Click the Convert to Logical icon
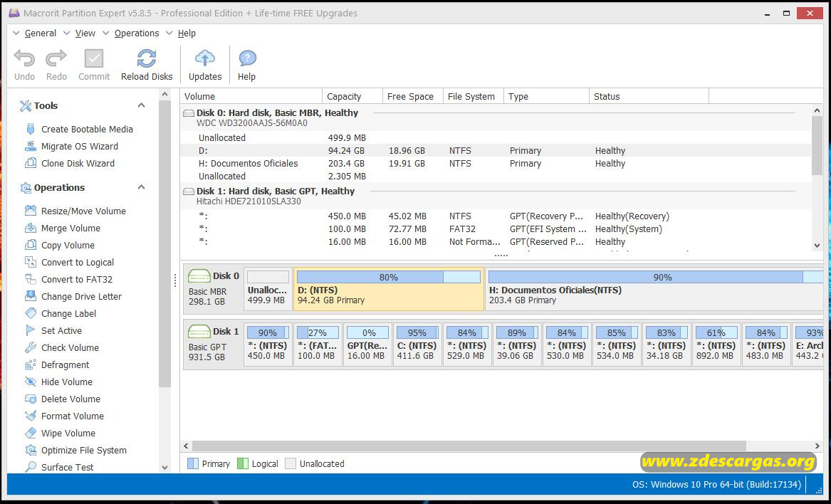Image resolution: width=831 pixels, height=504 pixels. (x=31, y=262)
